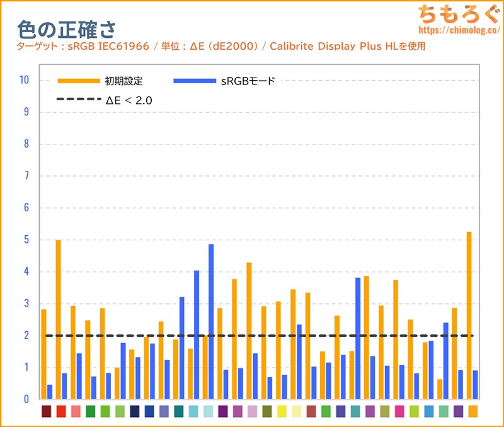This screenshot has width=504, height=427.
Task: Pick the bright red color swatch
Action: click(x=61, y=411)
